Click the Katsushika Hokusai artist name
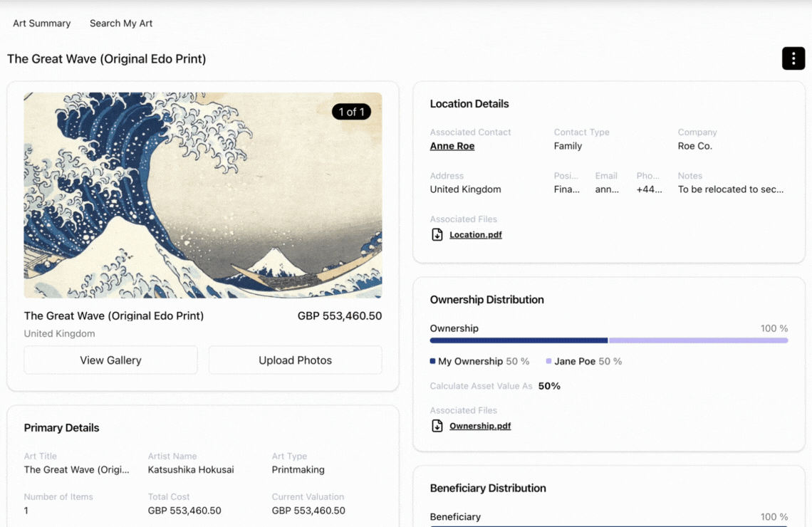812x527 pixels. point(191,470)
